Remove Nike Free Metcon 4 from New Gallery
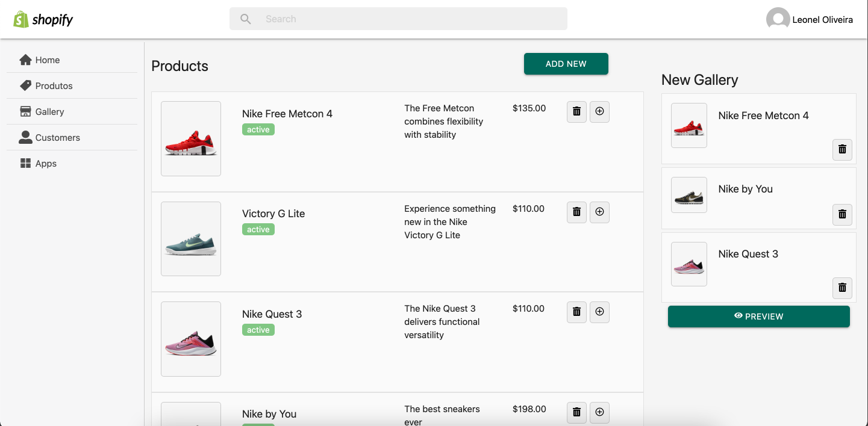The image size is (868, 426). [841, 150]
